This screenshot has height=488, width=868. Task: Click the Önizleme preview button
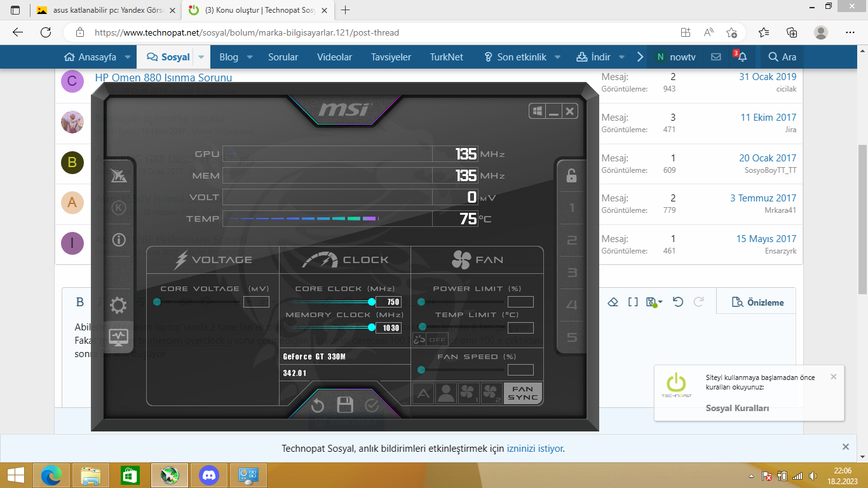click(757, 302)
